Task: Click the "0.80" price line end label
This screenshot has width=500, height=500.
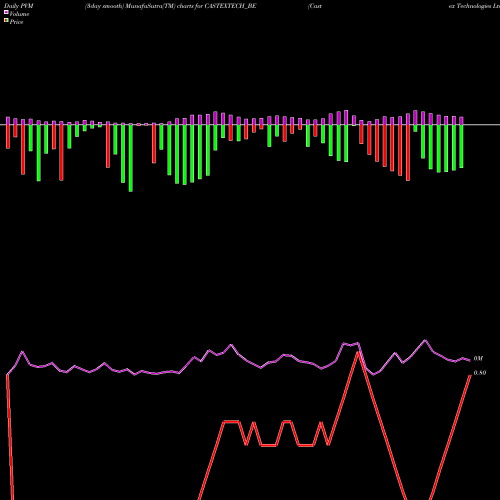Action: (480, 373)
